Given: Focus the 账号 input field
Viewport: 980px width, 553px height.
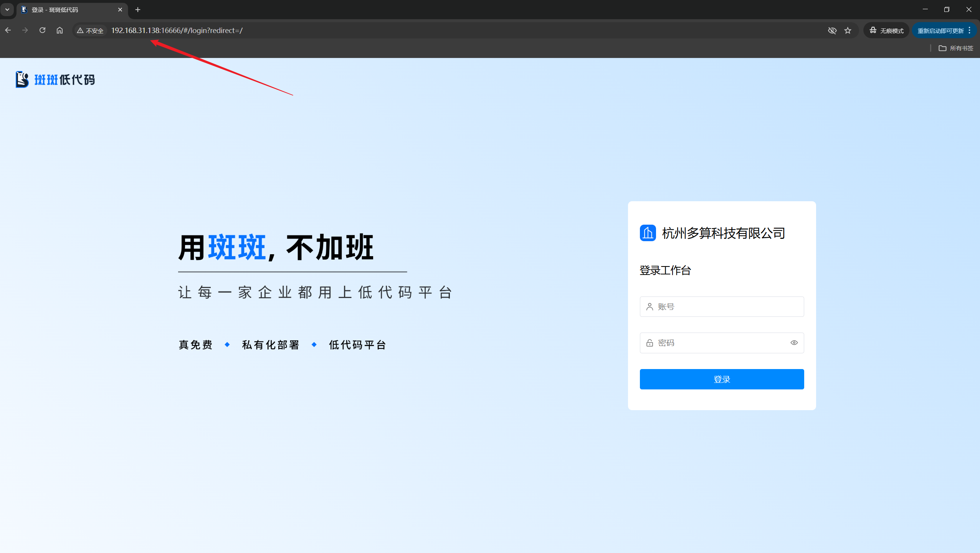Looking at the screenshot, I should [722, 306].
